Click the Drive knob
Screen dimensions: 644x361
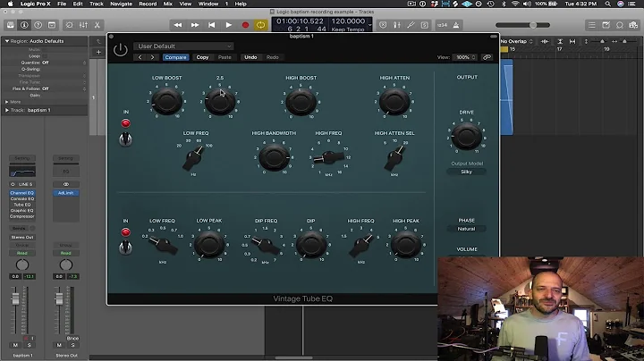click(467, 136)
